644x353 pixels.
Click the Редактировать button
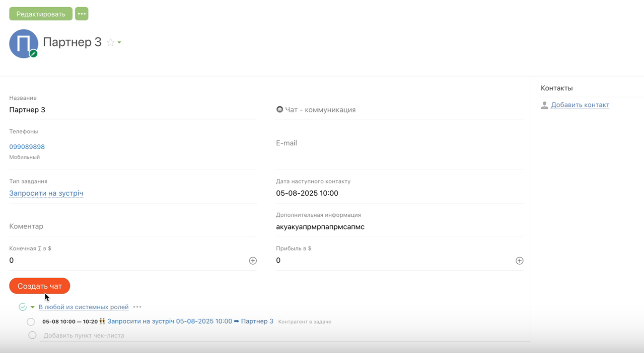(41, 14)
